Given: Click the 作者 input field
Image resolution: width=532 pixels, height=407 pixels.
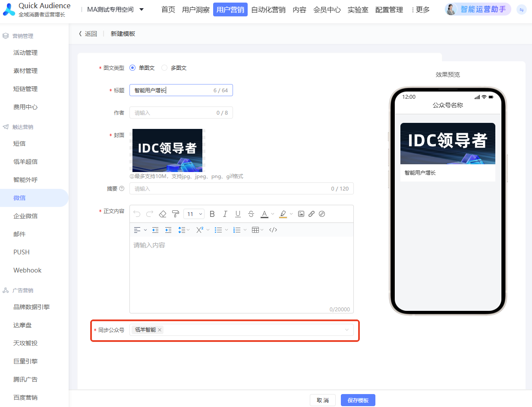Looking at the screenshot, I should click(181, 113).
